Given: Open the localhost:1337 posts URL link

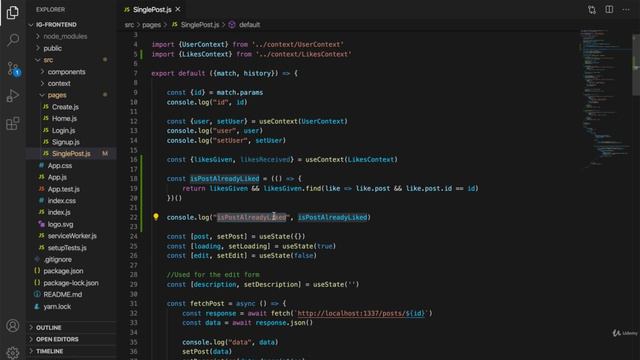Looking at the screenshot, I should [361, 313].
